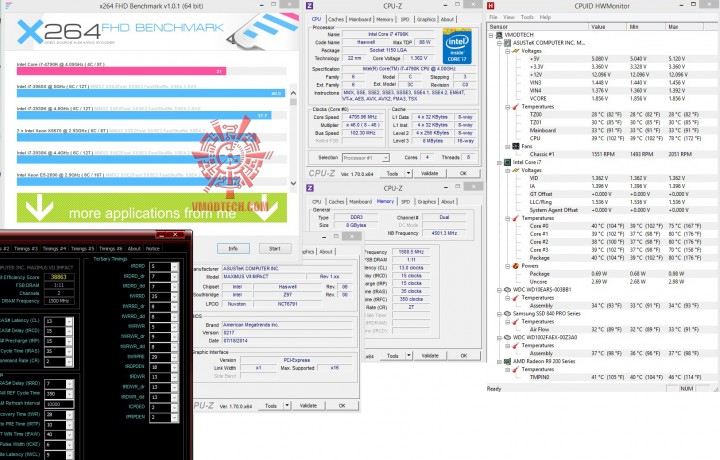Click the X264 FHD Benchmark logo

pos(119,32)
